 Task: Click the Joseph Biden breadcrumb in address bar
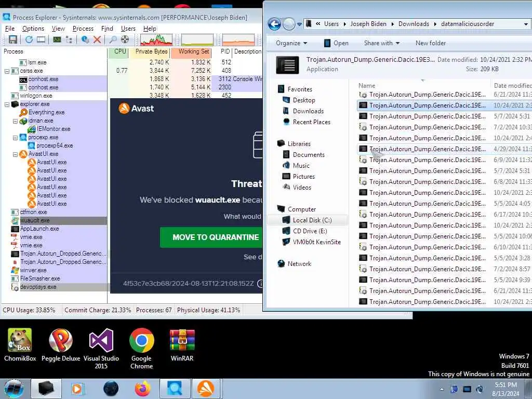click(368, 24)
